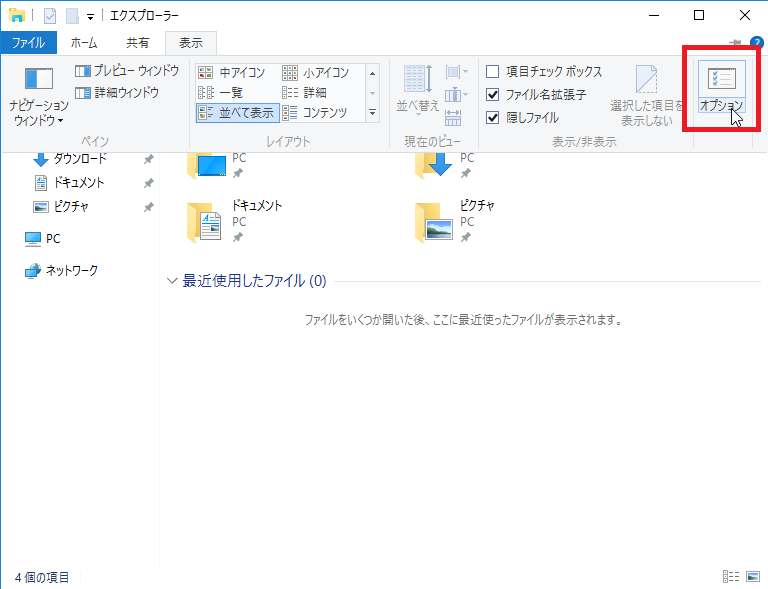Switch to details view icon in status bar

coord(731,577)
